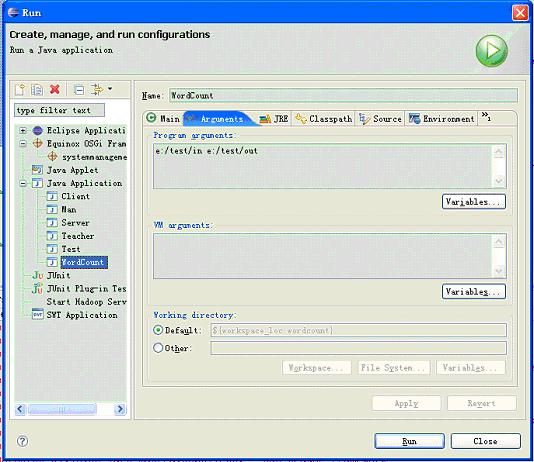Collapse the Java Application tree node
The image size is (534, 462).
[23, 184]
